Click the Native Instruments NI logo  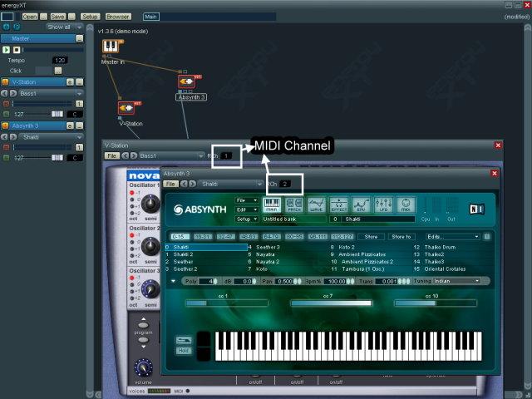(x=476, y=209)
